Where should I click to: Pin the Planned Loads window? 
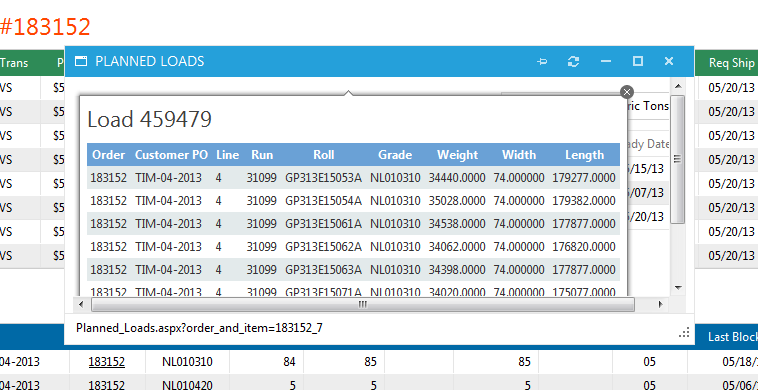pyautogui.click(x=542, y=61)
